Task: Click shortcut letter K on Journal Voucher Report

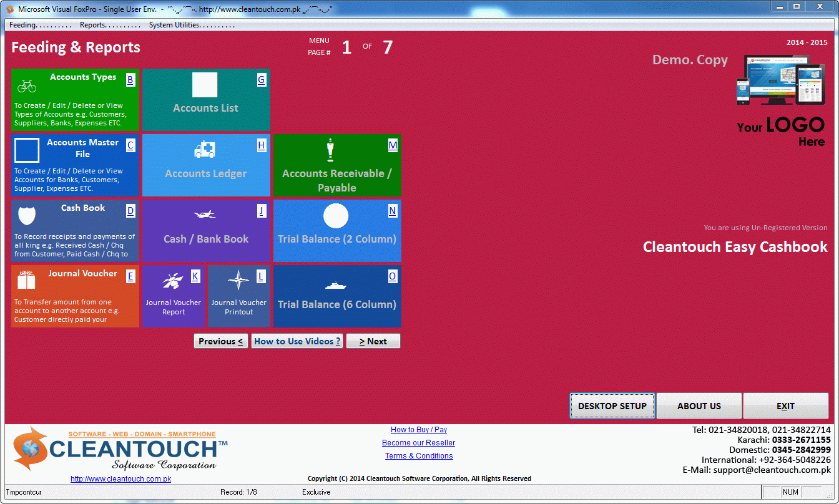Action: click(x=195, y=276)
